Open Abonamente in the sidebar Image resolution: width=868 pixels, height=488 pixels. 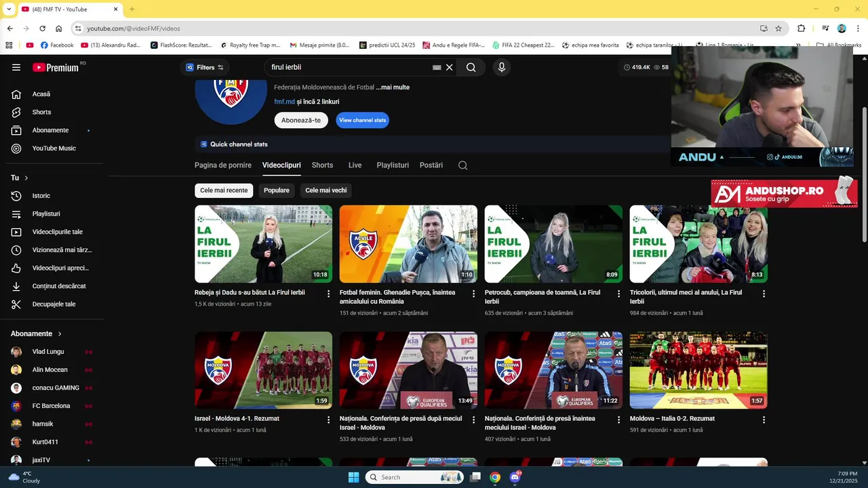[x=52, y=130]
